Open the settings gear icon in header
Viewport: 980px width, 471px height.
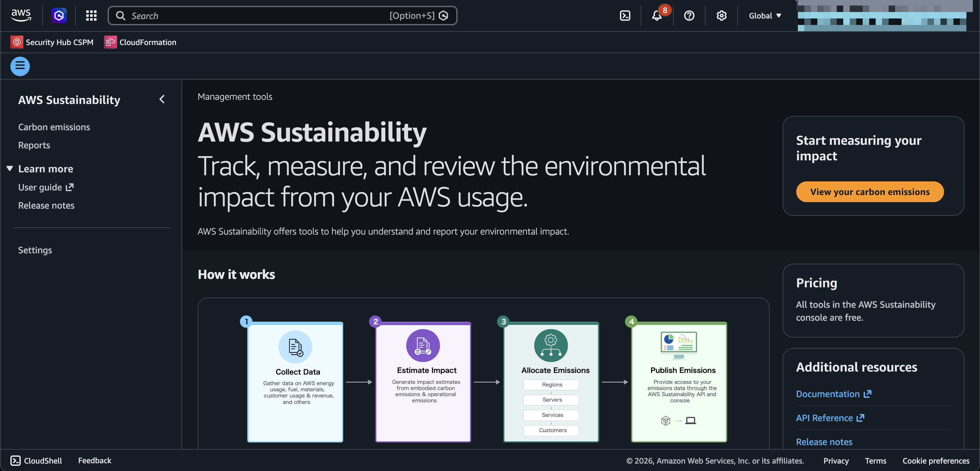pos(721,16)
